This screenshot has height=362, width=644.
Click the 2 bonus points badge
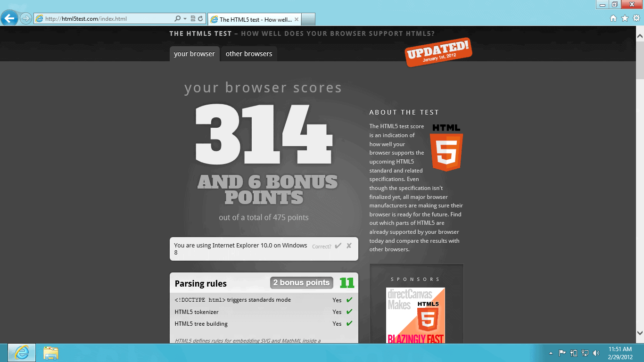pos(301,283)
